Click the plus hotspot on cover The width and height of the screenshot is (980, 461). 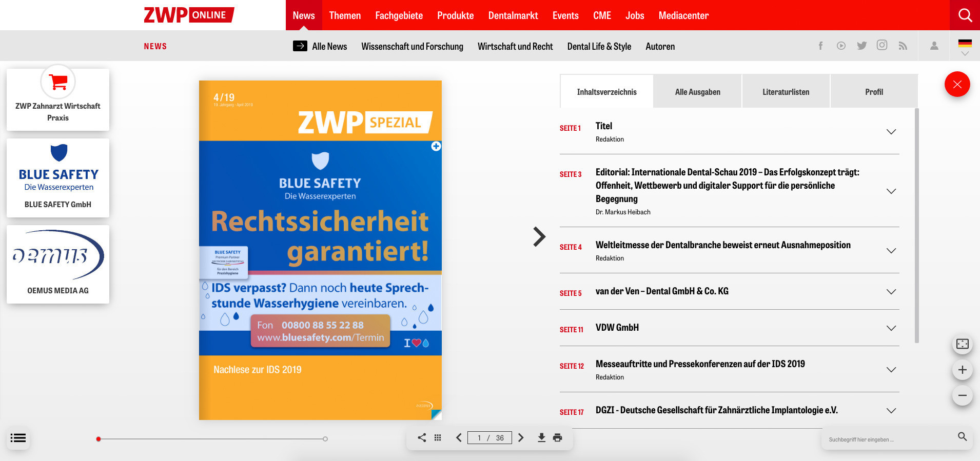click(x=436, y=146)
